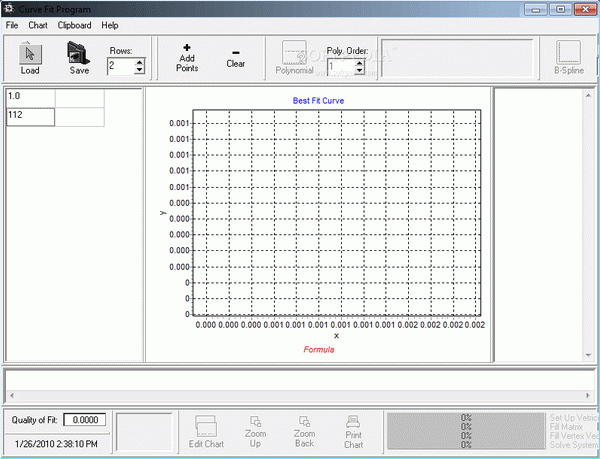Image resolution: width=600 pixels, height=459 pixels.
Task: Click the Quality of Fit value field
Action: (85, 421)
